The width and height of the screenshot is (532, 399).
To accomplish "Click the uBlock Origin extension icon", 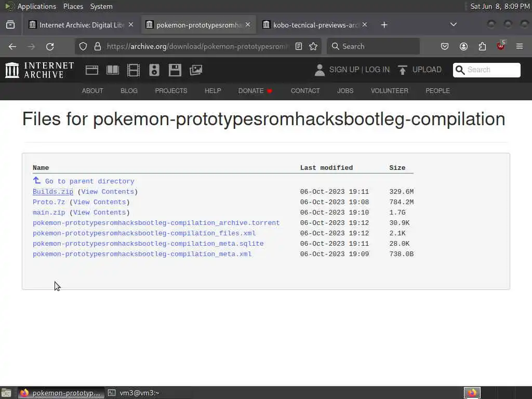I will point(501,46).
